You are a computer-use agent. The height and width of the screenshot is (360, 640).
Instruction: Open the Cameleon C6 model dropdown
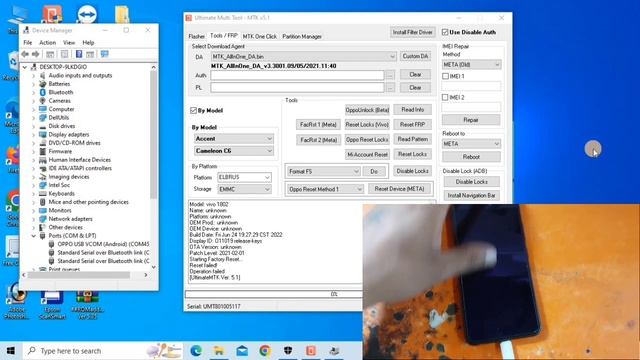click(269, 151)
